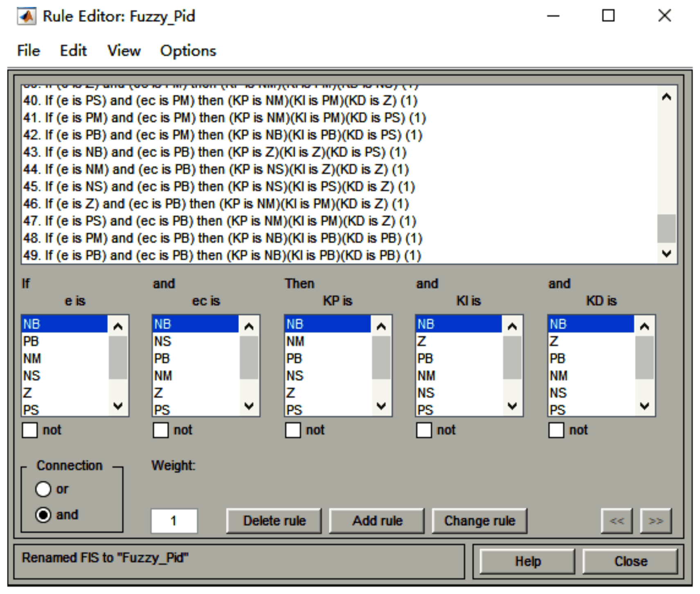The image size is (700, 594).
Task: Select PB in the ec list
Action: tap(162, 359)
